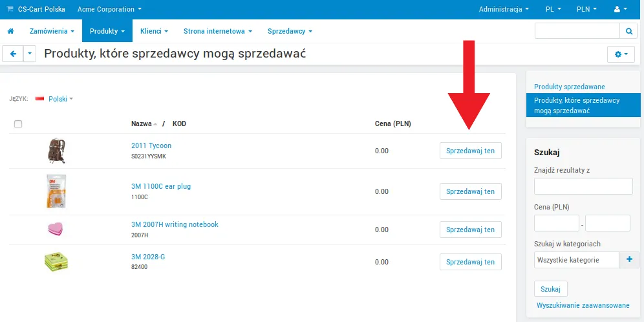Click the back arrow button

(13, 54)
